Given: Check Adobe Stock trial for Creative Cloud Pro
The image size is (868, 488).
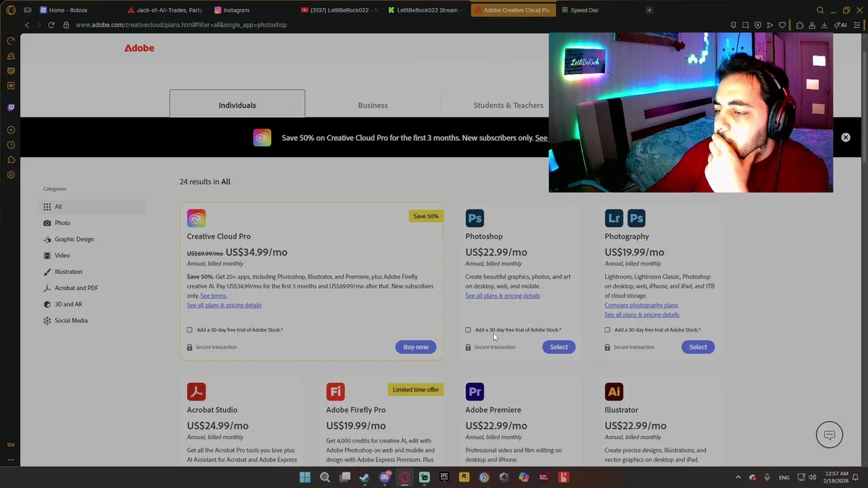Looking at the screenshot, I should click(x=190, y=330).
